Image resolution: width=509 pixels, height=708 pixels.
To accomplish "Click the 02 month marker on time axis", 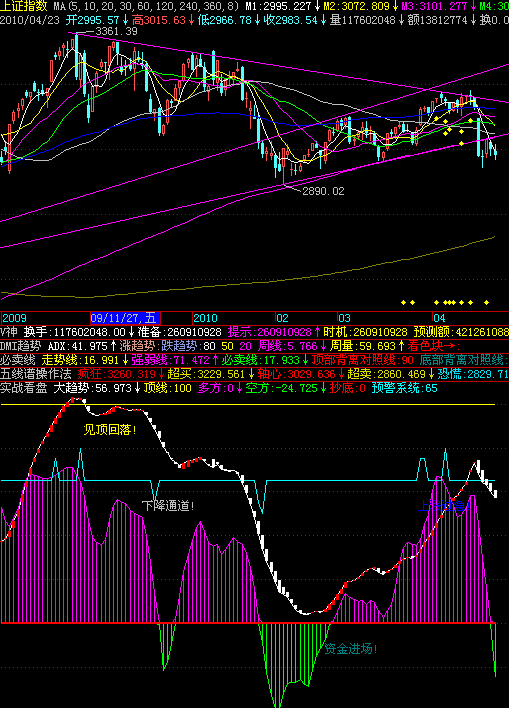I will 283,318.
